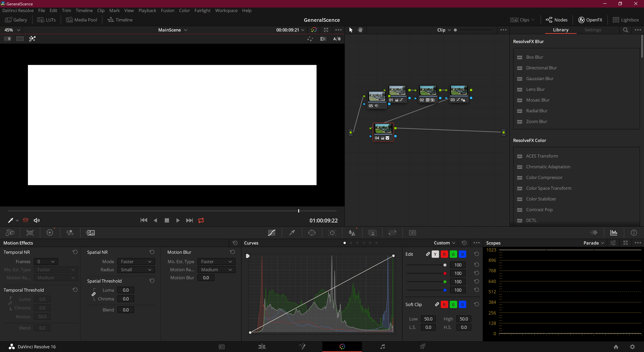The image size is (644, 352).
Task: Toggle the red curve edit channel
Action: click(444, 254)
